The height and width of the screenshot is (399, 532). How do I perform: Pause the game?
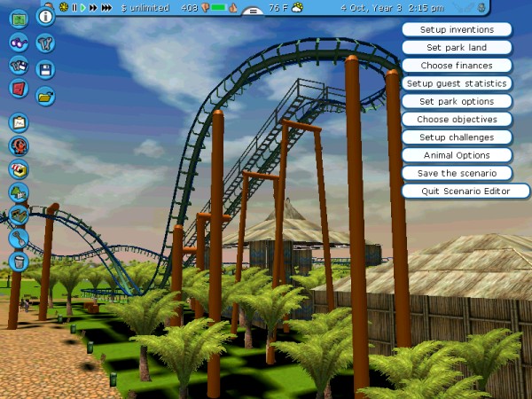click(x=74, y=7)
